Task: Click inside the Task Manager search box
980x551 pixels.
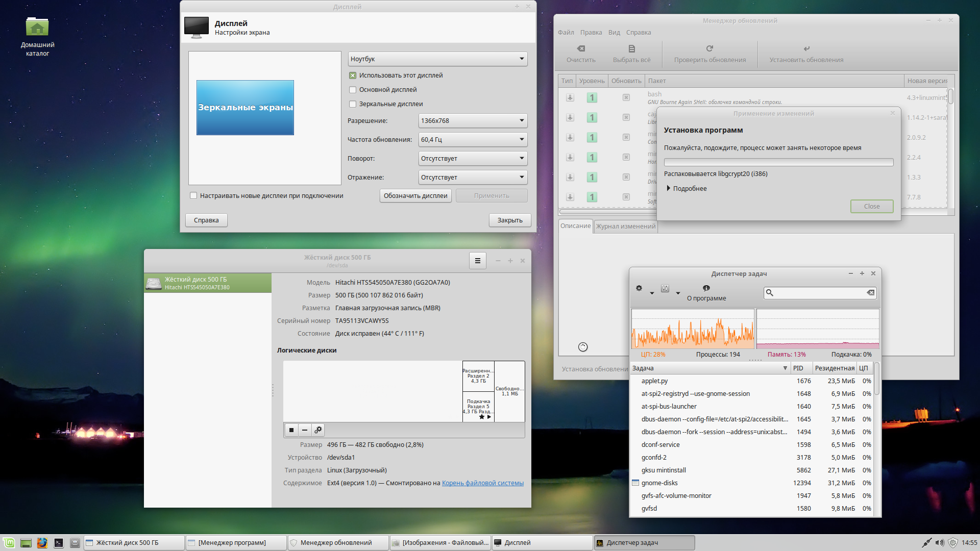Action: click(x=817, y=292)
